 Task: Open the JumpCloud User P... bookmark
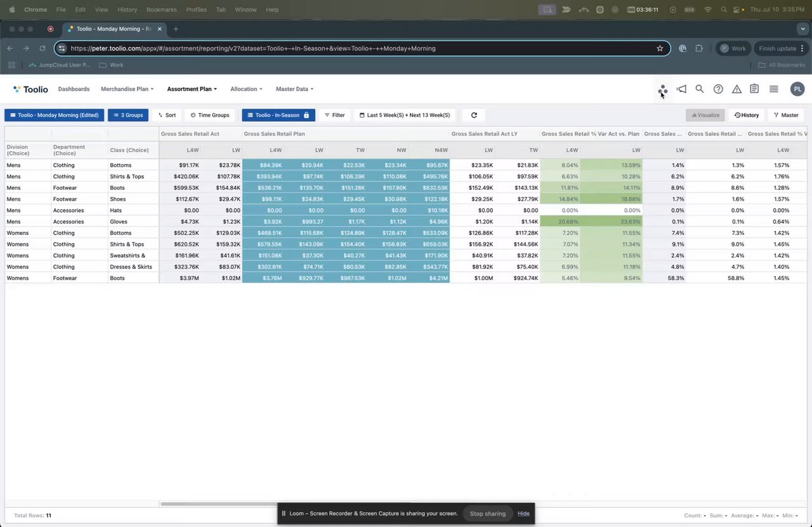click(x=60, y=65)
